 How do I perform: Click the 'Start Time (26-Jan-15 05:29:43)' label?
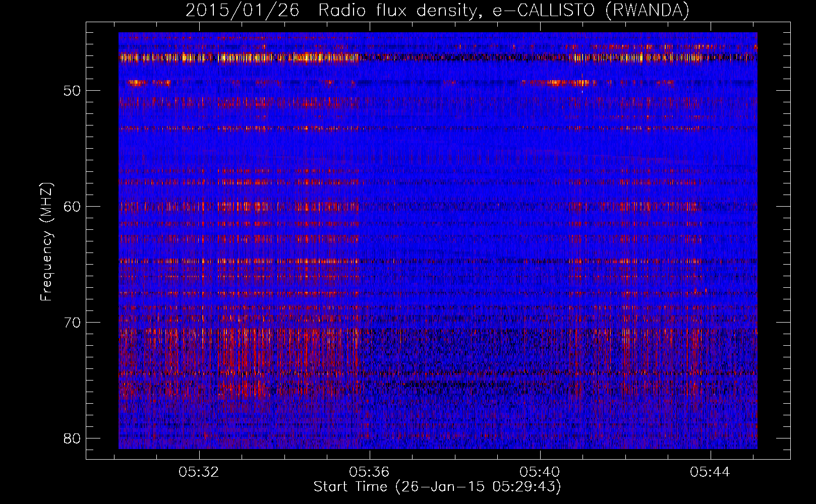click(x=437, y=487)
